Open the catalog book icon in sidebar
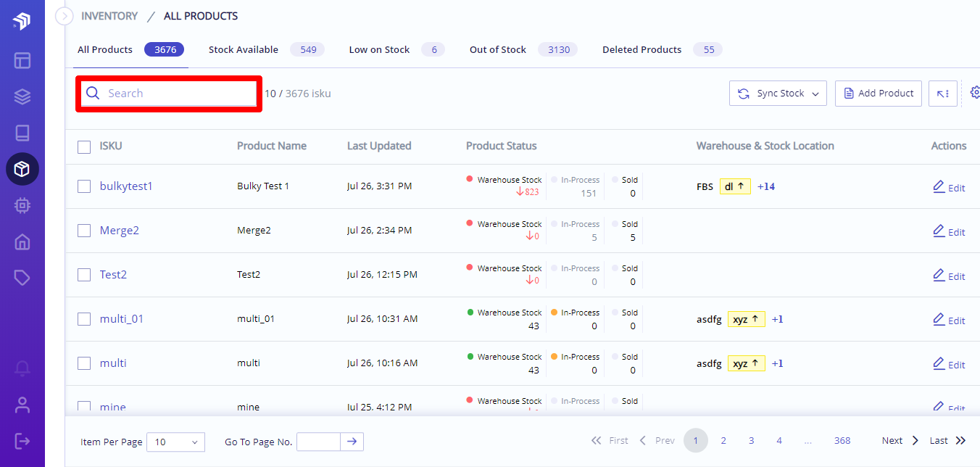The height and width of the screenshot is (467, 980). (x=22, y=133)
